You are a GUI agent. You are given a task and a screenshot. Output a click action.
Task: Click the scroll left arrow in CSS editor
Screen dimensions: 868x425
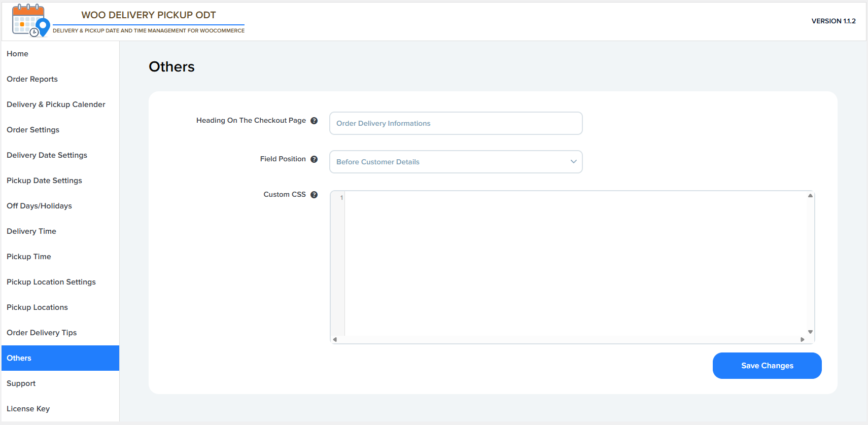pos(335,339)
